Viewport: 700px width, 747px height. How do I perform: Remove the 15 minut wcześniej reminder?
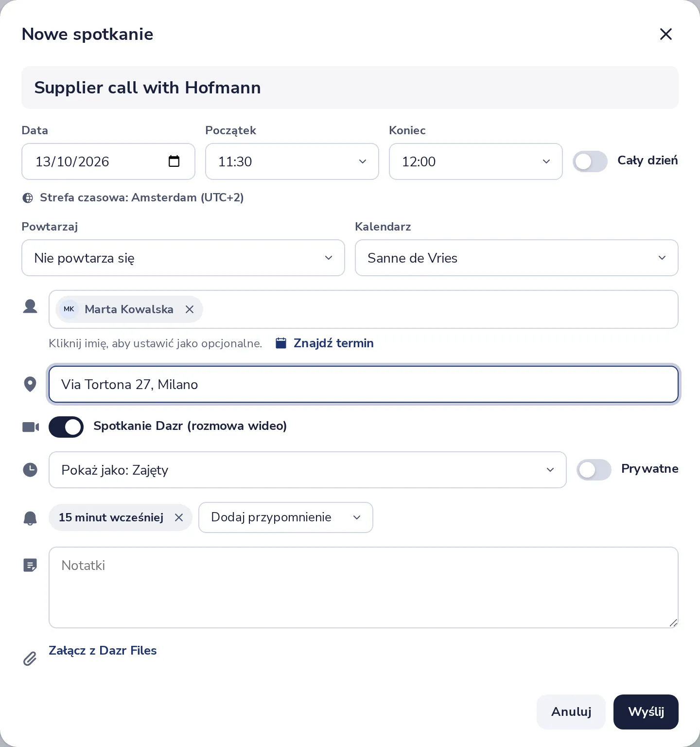tap(179, 517)
